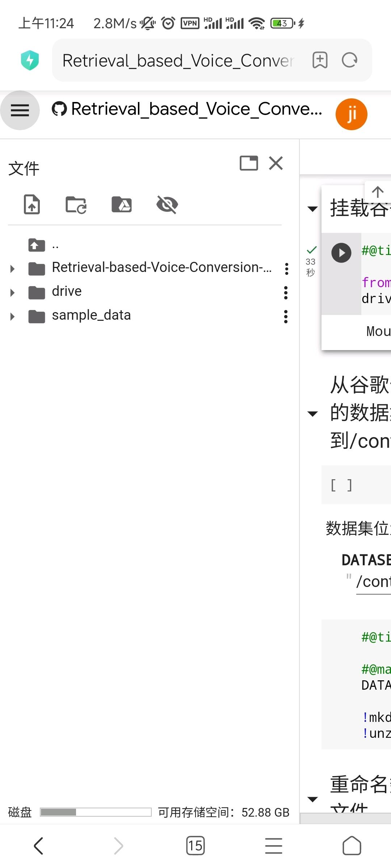Run the Drive mount code cell
The width and height of the screenshot is (391, 868).
pos(341,252)
